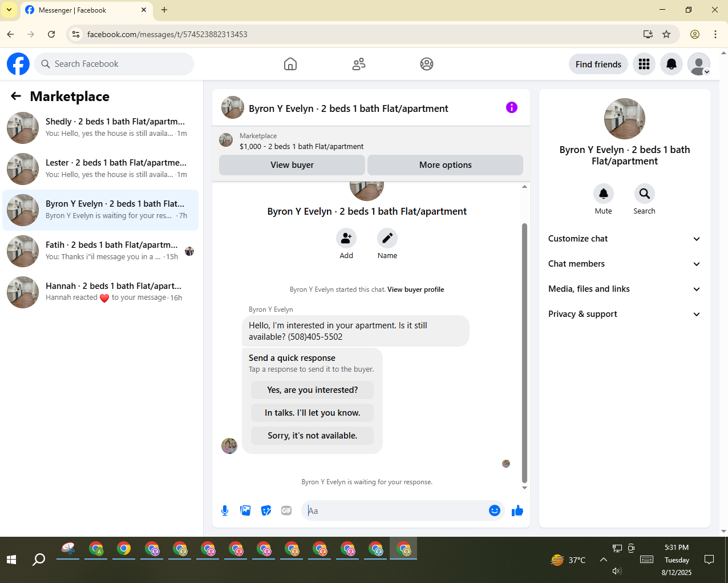
Task: Bookmark this page with star icon
Action: tap(666, 34)
